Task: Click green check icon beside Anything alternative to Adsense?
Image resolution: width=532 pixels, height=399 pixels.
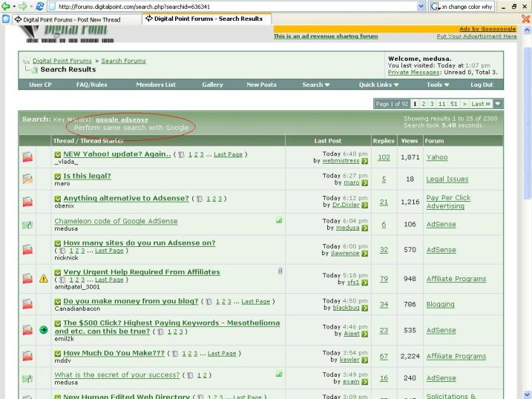Action: (x=58, y=199)
